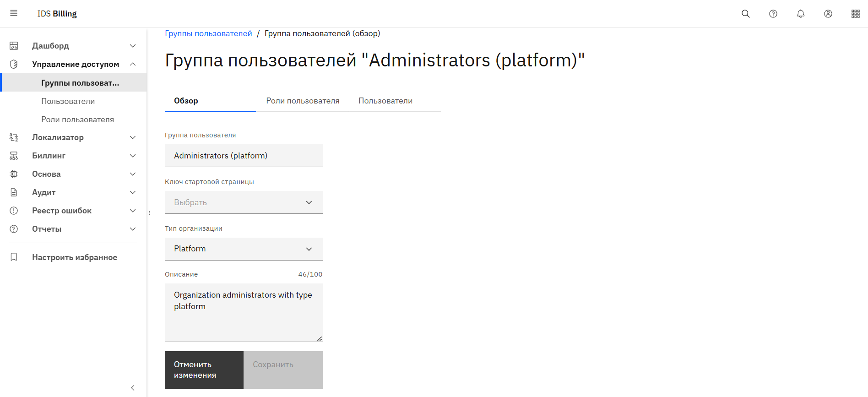Follow the Группы пользователей breadcrumb link
This screenshot has width=868, height=397.
(x=208, y=33)
